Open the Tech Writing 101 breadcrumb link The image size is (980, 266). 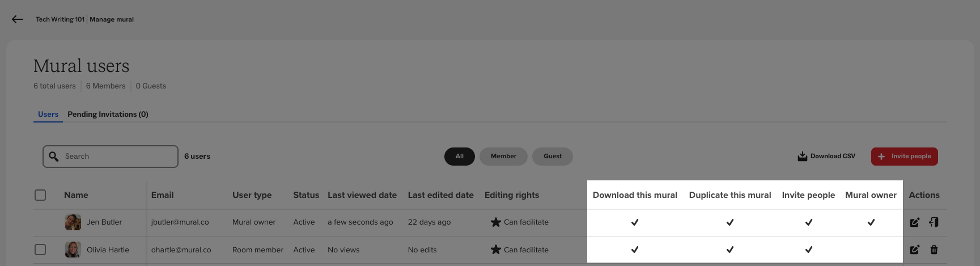click(x=60, y=19)
